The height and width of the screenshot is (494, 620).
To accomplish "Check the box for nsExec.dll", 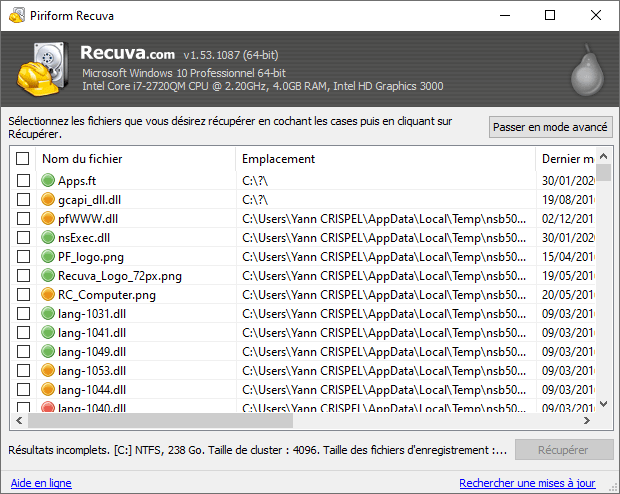I will pyautogui.click(x=23, y=237).
